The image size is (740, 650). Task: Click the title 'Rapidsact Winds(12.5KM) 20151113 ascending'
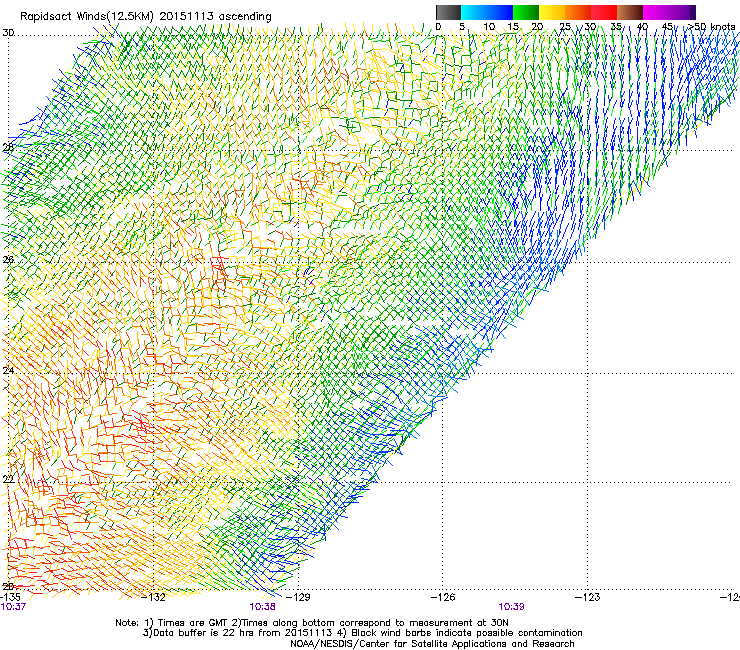[x=146, y=17]
